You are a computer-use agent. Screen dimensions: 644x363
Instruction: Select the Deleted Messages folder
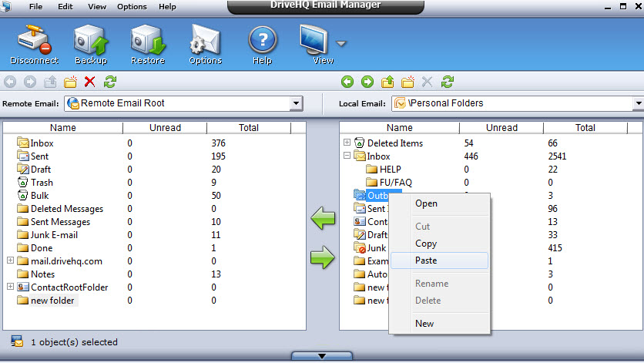[x=60, y=209]
